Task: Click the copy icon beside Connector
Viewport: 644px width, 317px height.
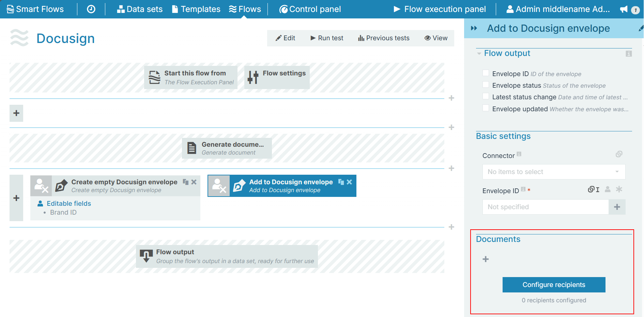Action: coord(619,154)
